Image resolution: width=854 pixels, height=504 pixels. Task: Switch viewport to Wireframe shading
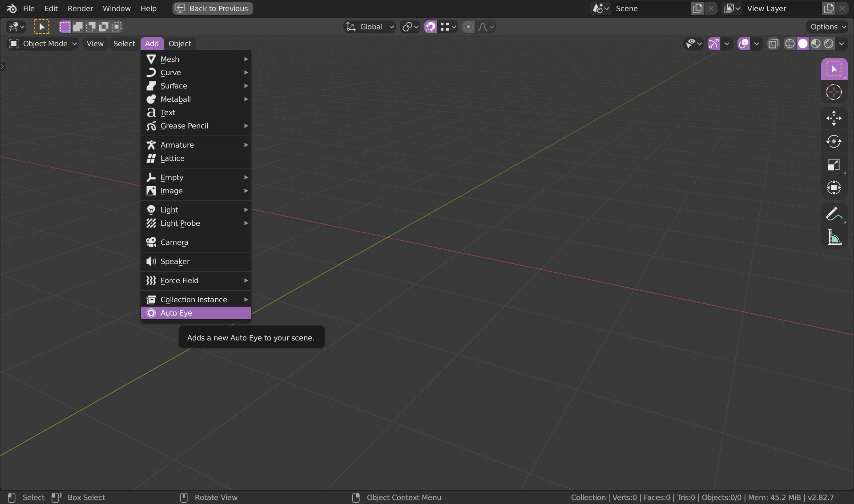790,44
